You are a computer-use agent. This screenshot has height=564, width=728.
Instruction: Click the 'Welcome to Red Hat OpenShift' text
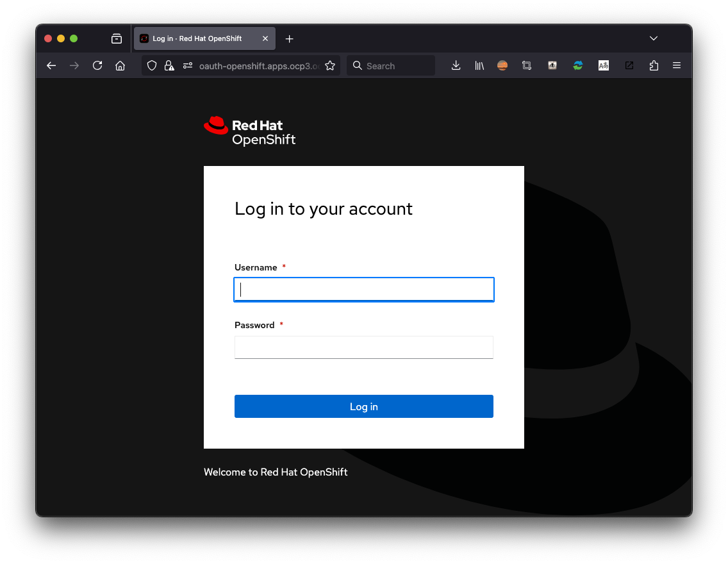pos(276,472)
